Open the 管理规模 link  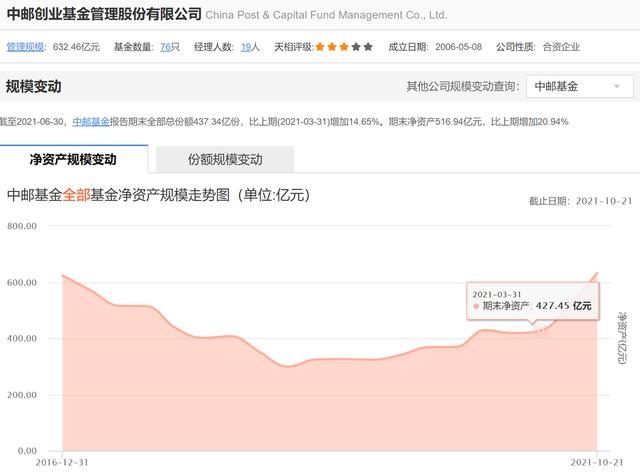pos(25,47)
